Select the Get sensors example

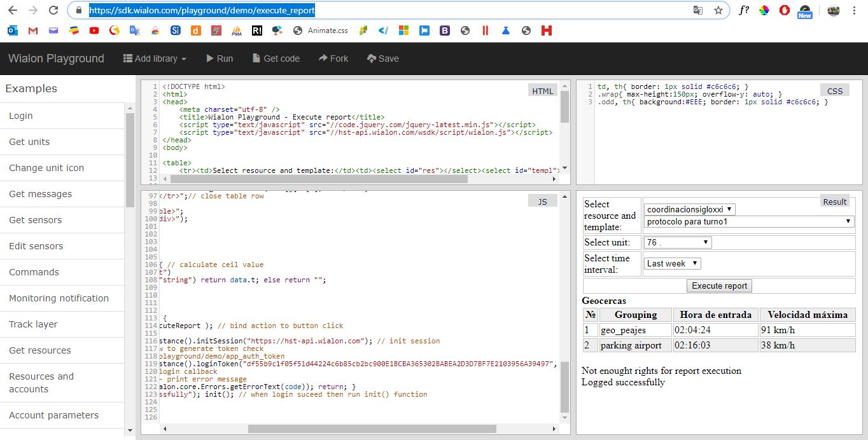[36, 220]
